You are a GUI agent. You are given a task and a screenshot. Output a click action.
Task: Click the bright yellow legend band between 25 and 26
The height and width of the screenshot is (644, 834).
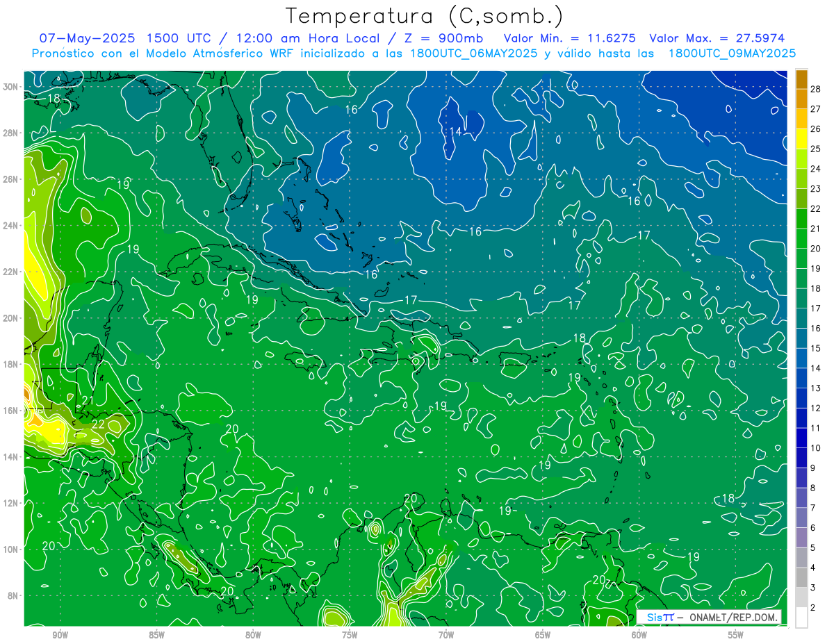[801, 139]
